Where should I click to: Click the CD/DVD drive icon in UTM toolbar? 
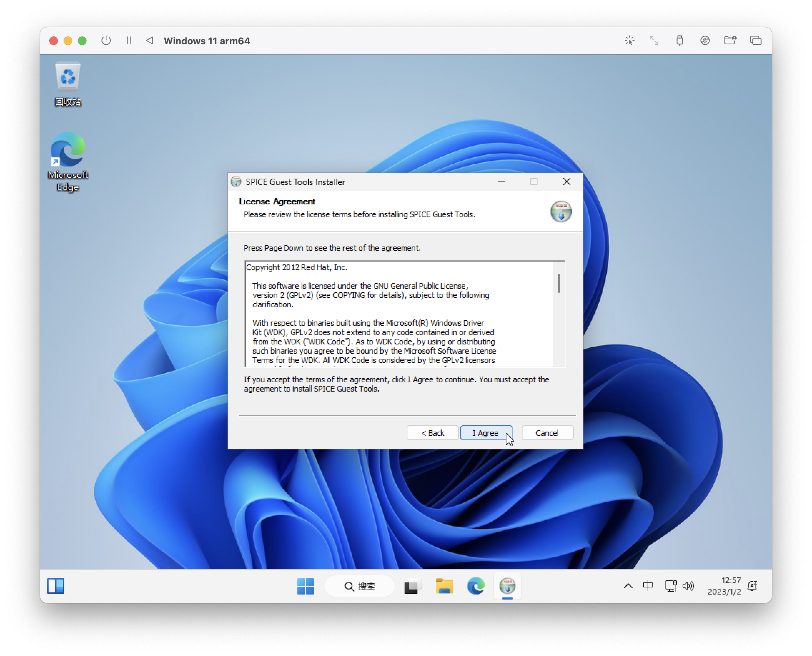[705, 40]
